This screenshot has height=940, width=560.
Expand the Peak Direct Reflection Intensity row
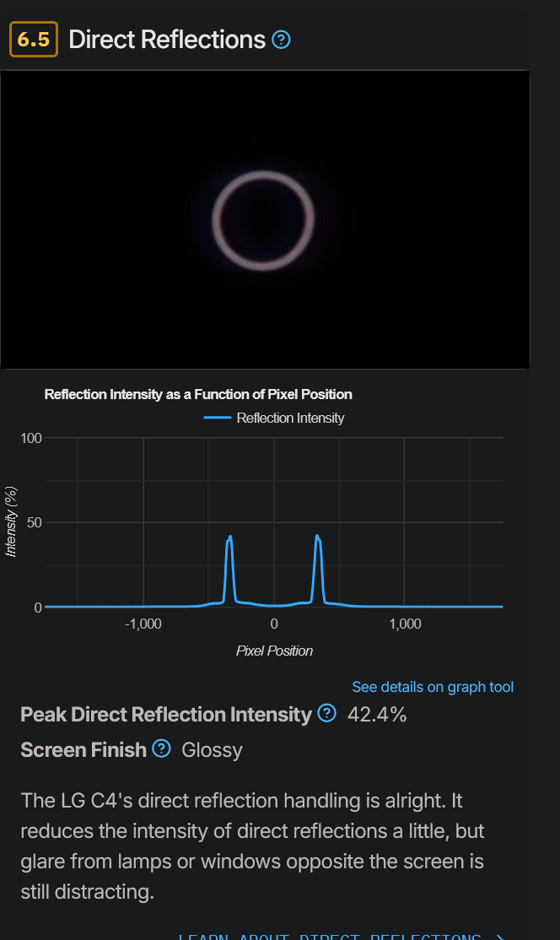(x=167, y=715)
